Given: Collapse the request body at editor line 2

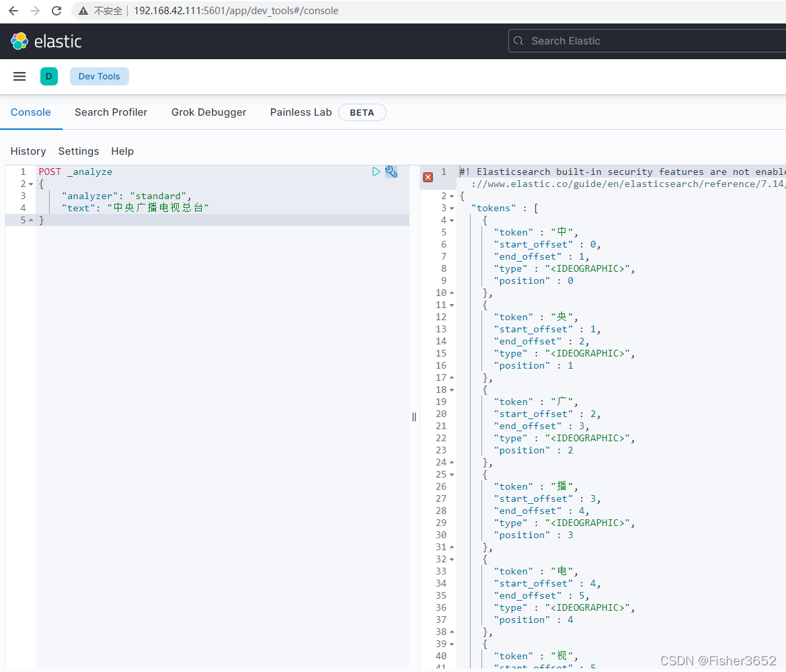Looking at the screenshot, I should (x=31, y=184).
